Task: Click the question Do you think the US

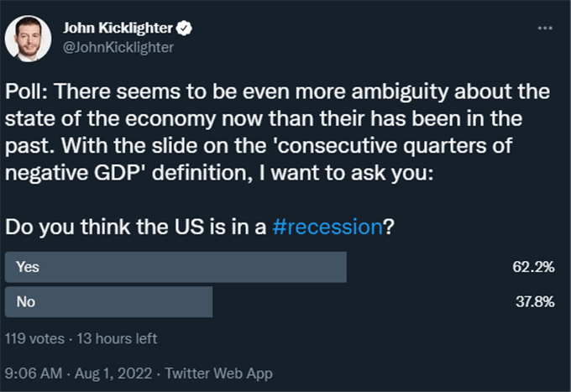Action: tap(200, 227)
